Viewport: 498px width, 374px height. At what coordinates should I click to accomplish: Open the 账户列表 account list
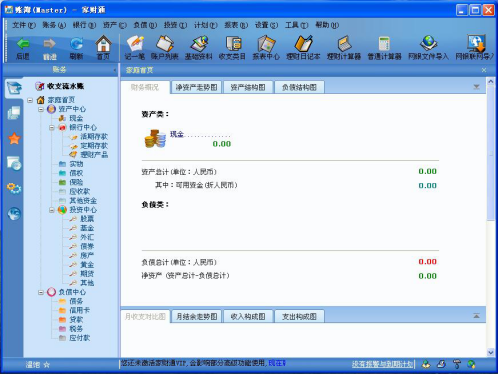click(x=165, y=44)
